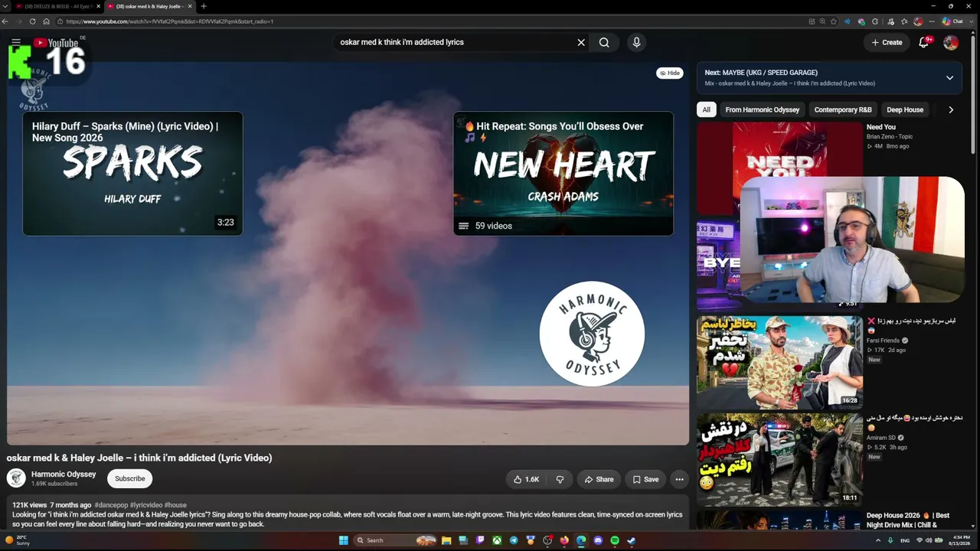Open Spotify from the taskbar
The width and height of the screenshot is (980, 551).
point(615,540)
